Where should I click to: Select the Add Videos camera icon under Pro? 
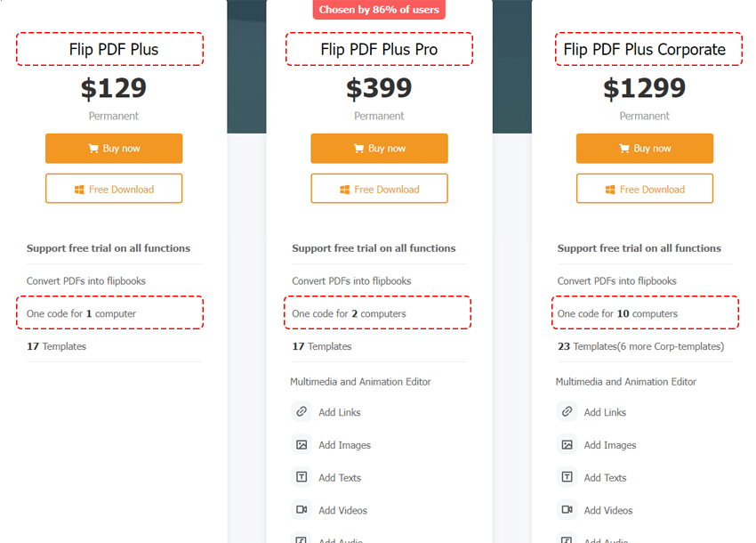pyautogui.click(x=302, y=510)
